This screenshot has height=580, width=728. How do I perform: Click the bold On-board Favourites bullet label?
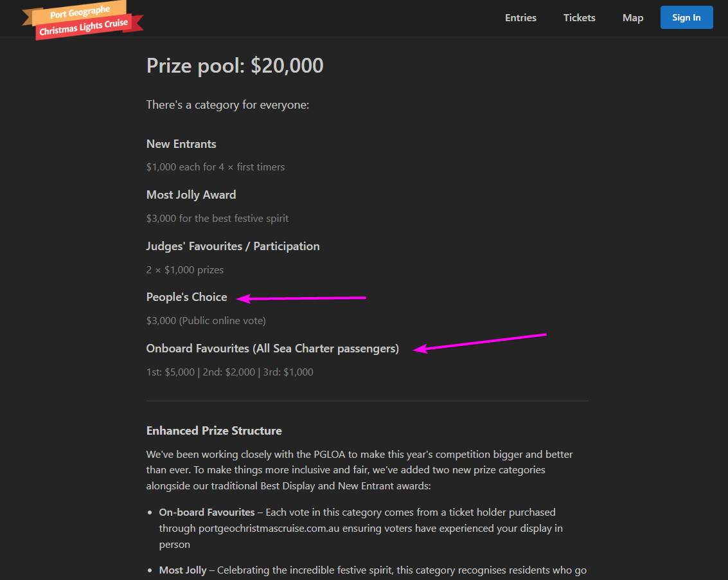[207, 512]
